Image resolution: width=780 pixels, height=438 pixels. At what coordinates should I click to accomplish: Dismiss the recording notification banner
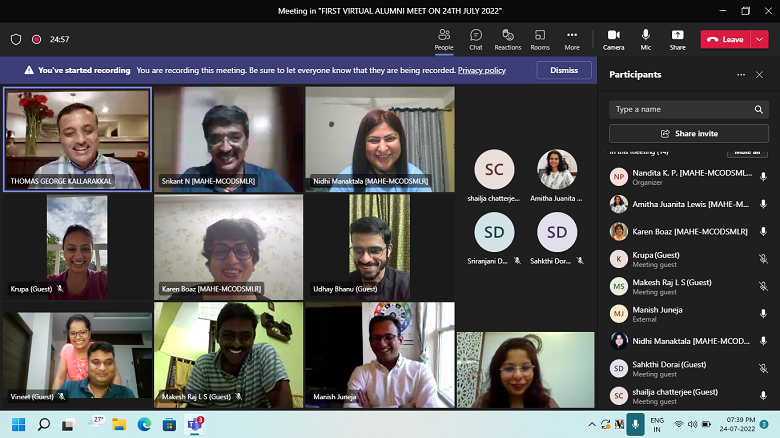point(564,70)
